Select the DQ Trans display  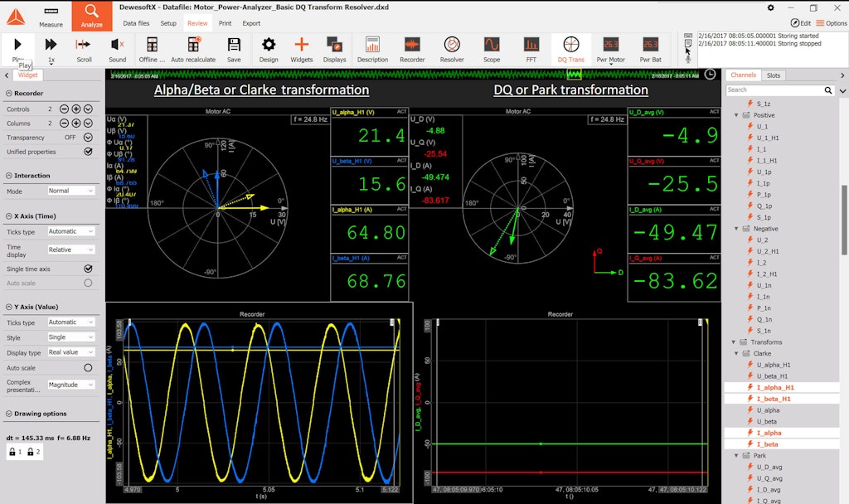(571, 49)
